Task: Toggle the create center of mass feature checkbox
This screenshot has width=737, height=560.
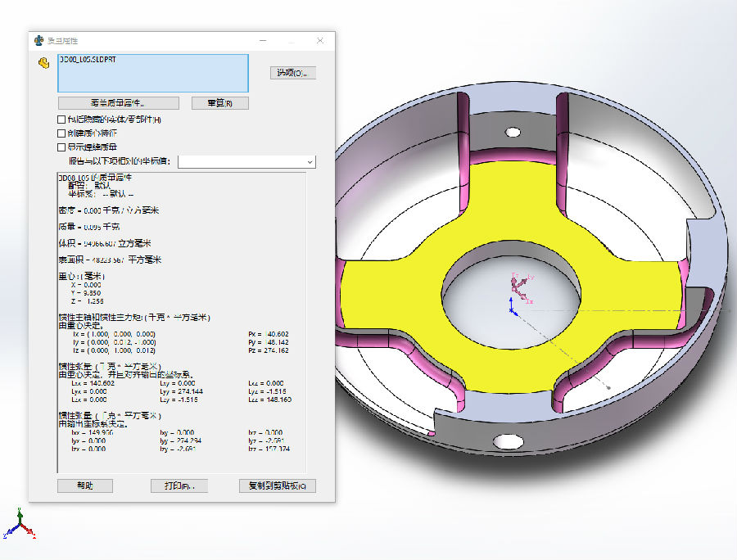Action: click(x=61, y=133)
